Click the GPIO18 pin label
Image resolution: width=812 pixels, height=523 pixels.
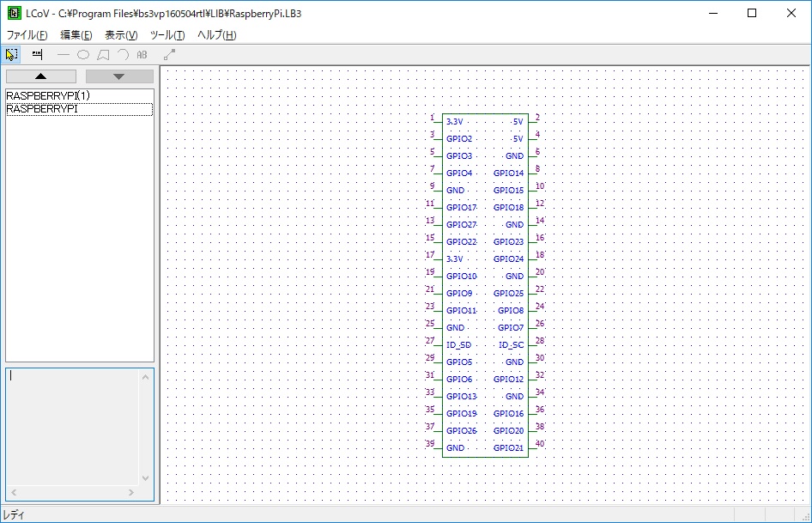coord(508,207)
